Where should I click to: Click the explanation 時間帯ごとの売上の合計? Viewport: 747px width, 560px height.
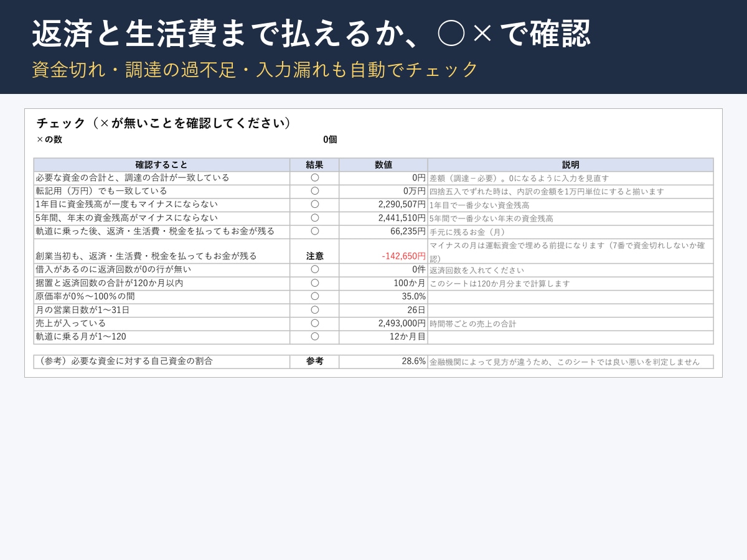click(473, 324)
